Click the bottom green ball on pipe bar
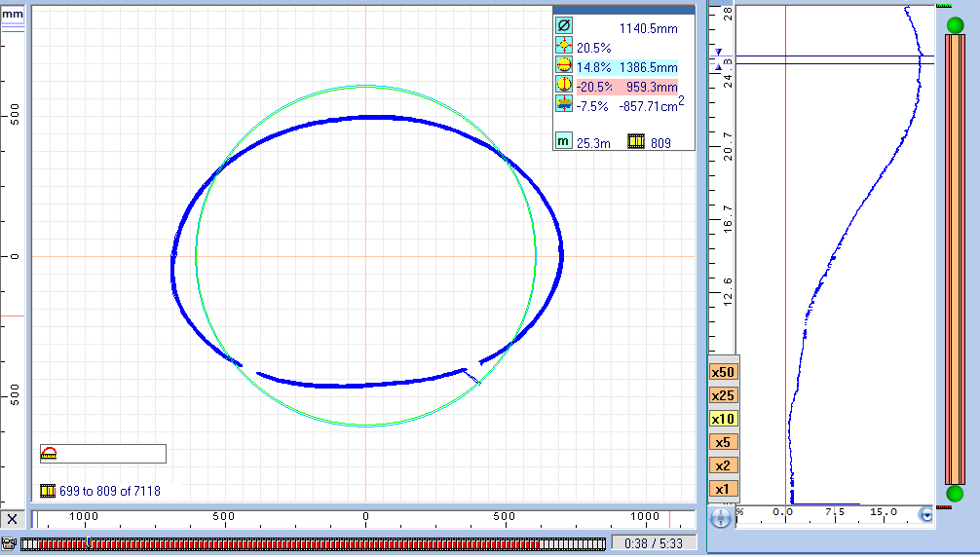The height and width of the screenshot is (557, 980). (x=955, y=494)
